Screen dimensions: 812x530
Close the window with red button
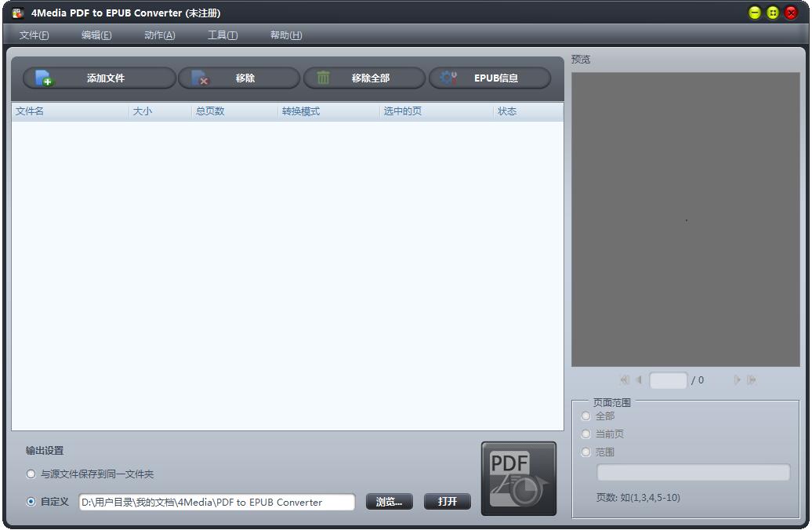point(791,13)
